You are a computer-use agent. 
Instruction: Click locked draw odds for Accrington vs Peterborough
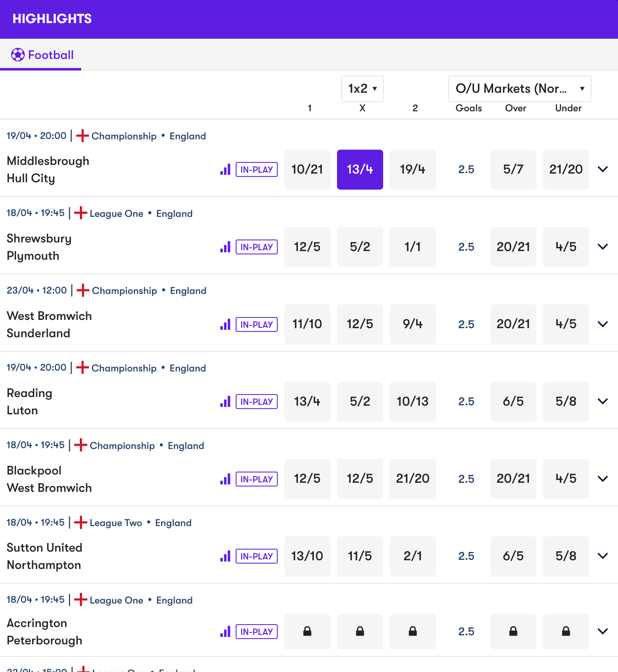point(360,632)
